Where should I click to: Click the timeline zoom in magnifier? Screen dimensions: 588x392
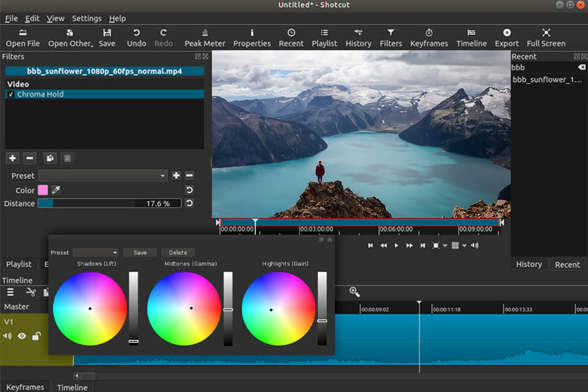pyautogui.click(x=354, y=292)
